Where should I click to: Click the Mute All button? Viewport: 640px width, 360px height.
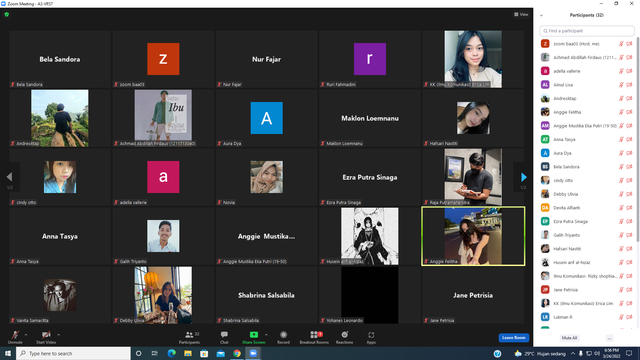point(569,338)
